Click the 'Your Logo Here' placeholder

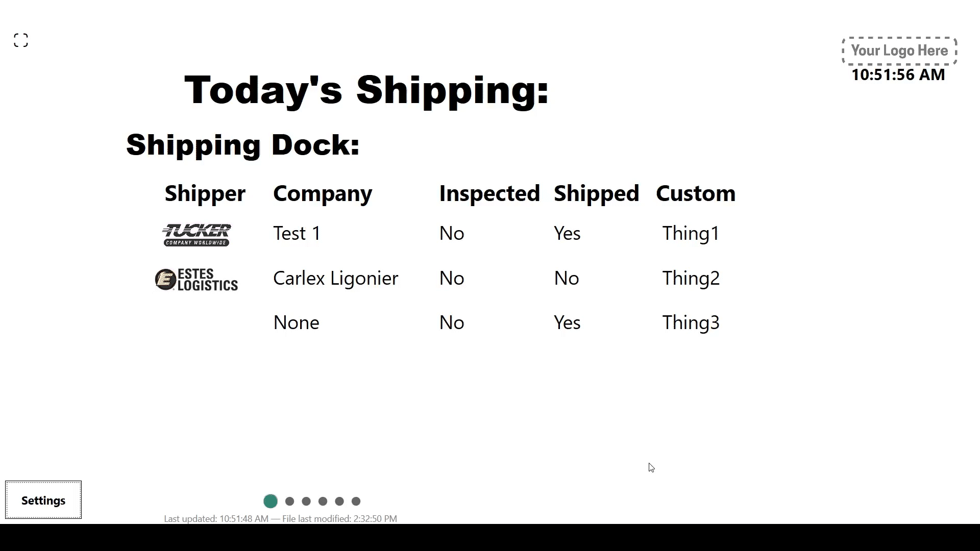point(899,51)
